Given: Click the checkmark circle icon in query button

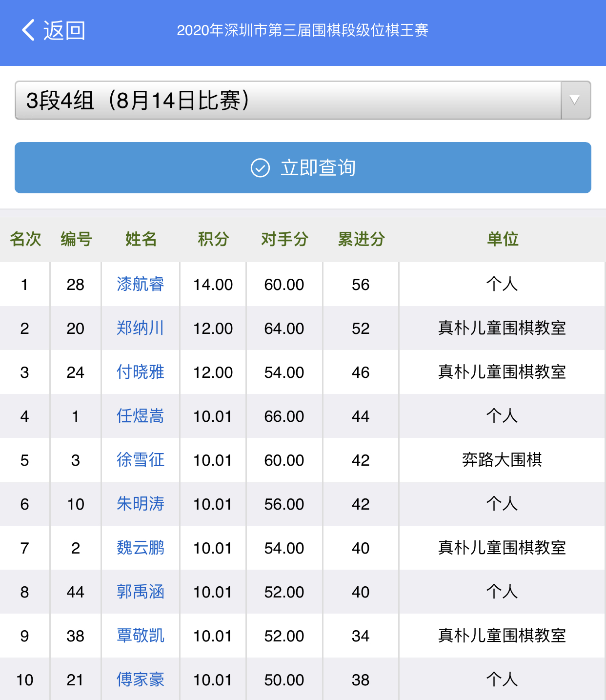Looking at the screenshot, I should click(x=260, y=168).
